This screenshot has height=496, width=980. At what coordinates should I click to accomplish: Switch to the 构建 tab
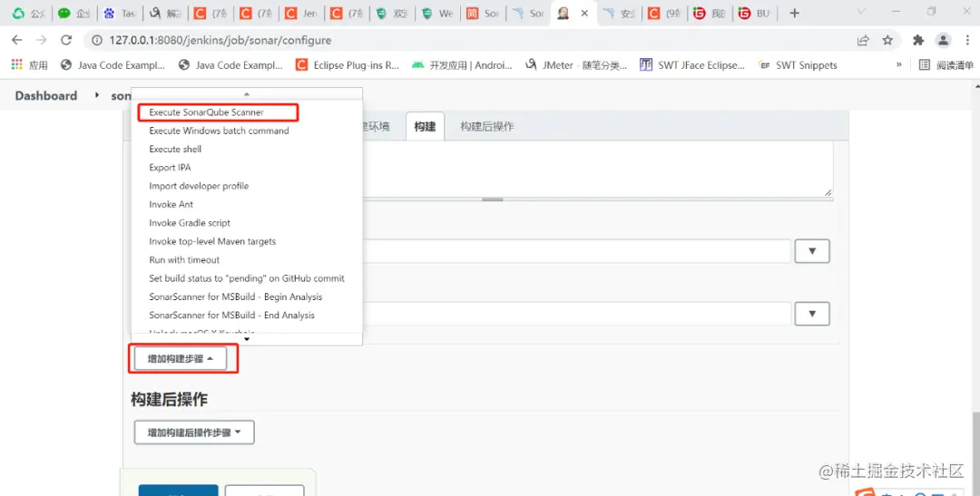click(425, 126)
